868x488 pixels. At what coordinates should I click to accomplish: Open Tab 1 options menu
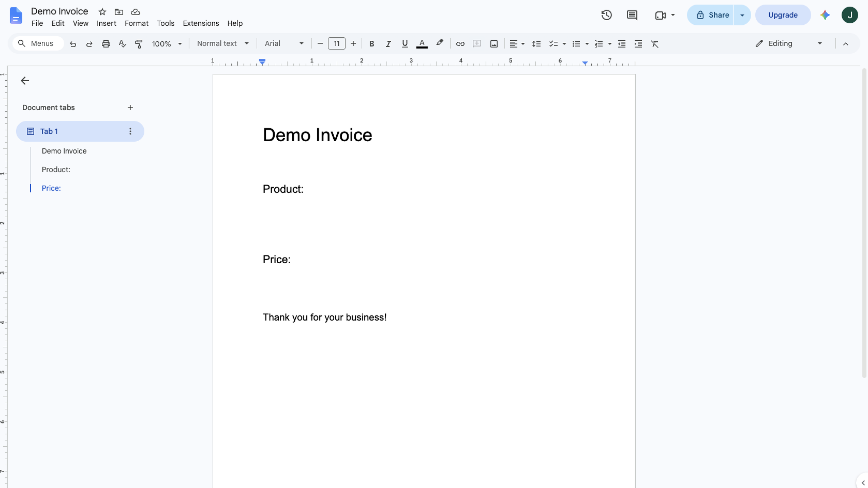click(130, 131)
